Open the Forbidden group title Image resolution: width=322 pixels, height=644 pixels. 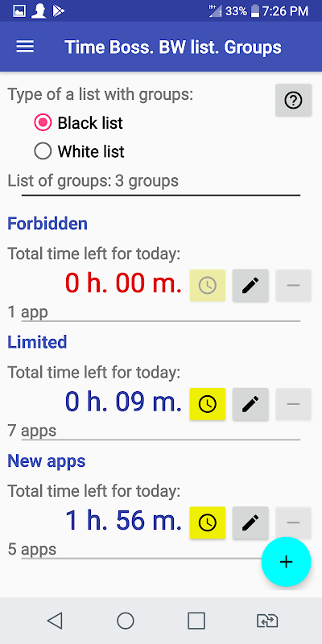click(x=47, y=224)
